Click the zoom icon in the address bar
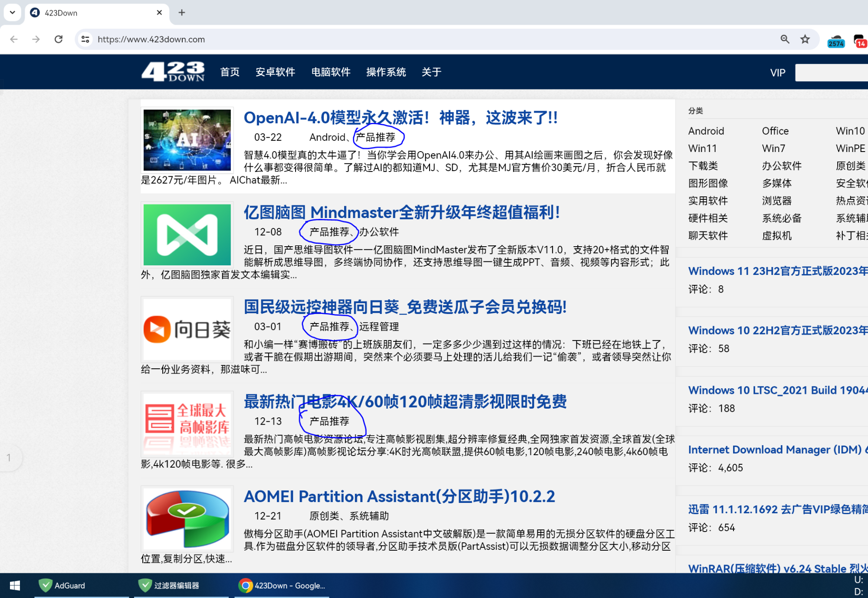This screenshot has height=598, width=868. click(x=784, y=39)
